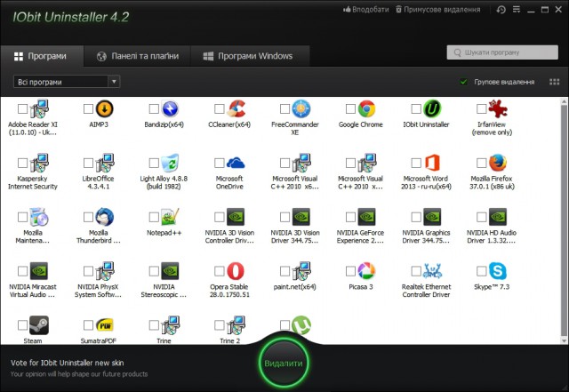569x392 pixels.
Task: Open Примусове видалення forced uninstall
Action: point(438,10)
